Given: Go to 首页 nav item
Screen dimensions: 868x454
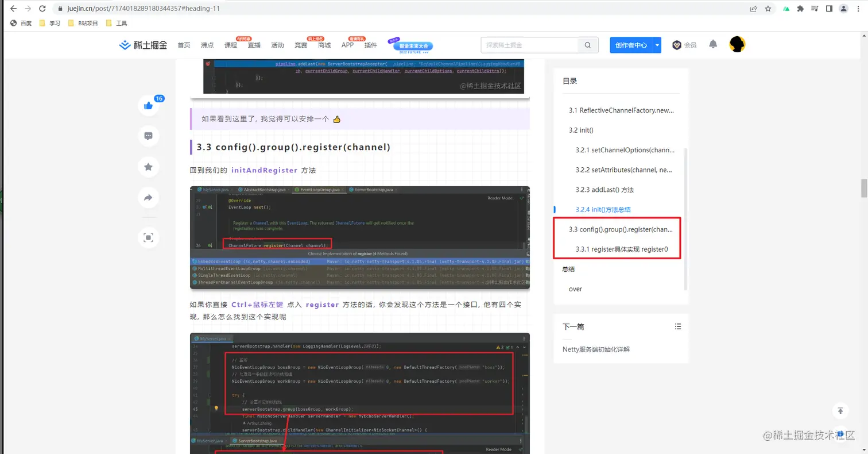Looking at the screenshot, I should 184,45.
